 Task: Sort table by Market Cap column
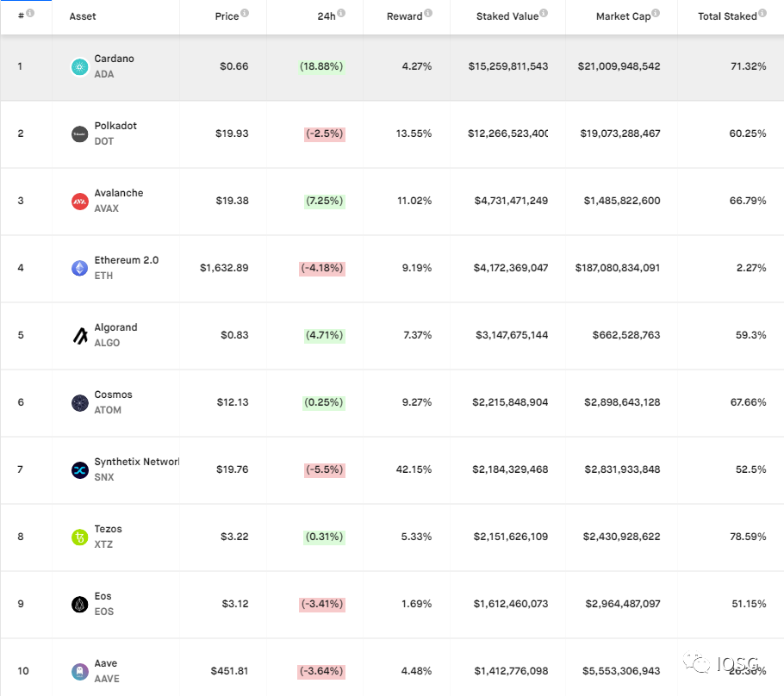point(623,16)
